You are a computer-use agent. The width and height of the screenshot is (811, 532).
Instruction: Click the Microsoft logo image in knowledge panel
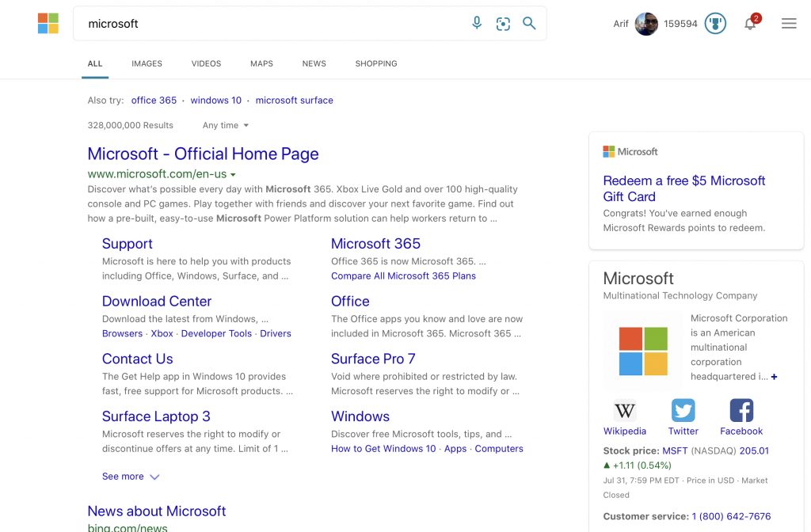point(643,351)
